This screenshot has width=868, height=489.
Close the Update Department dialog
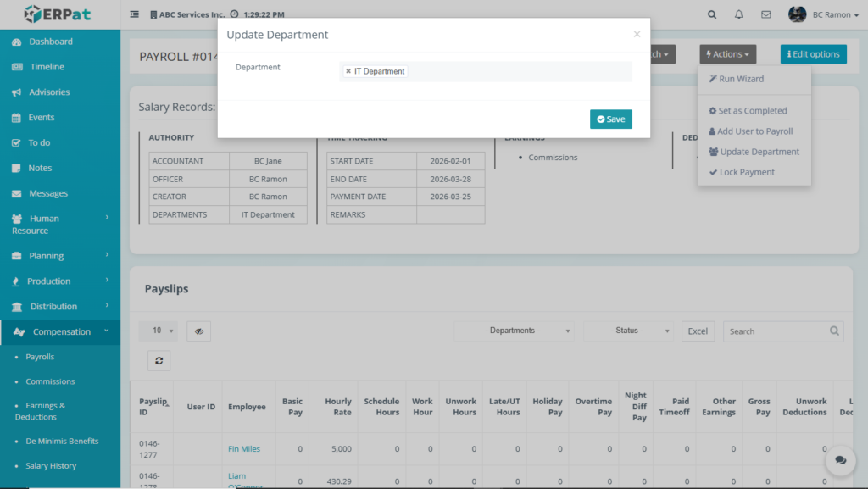tap(637, 35)
